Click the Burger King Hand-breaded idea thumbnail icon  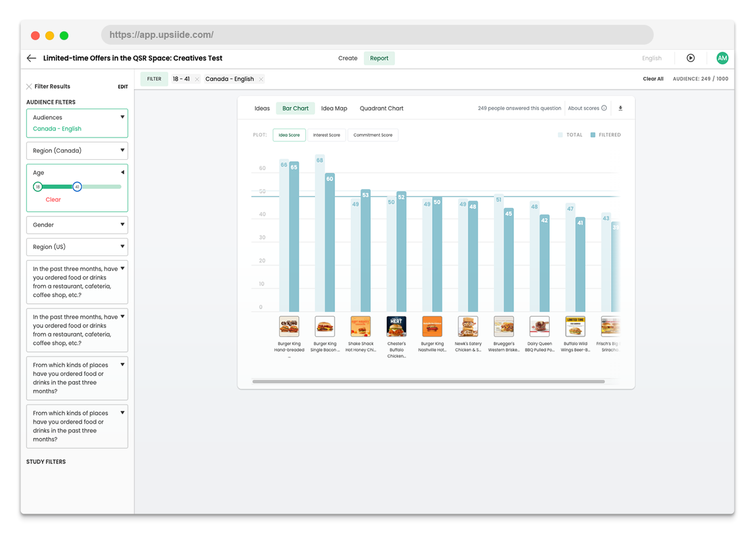(289, 326)
